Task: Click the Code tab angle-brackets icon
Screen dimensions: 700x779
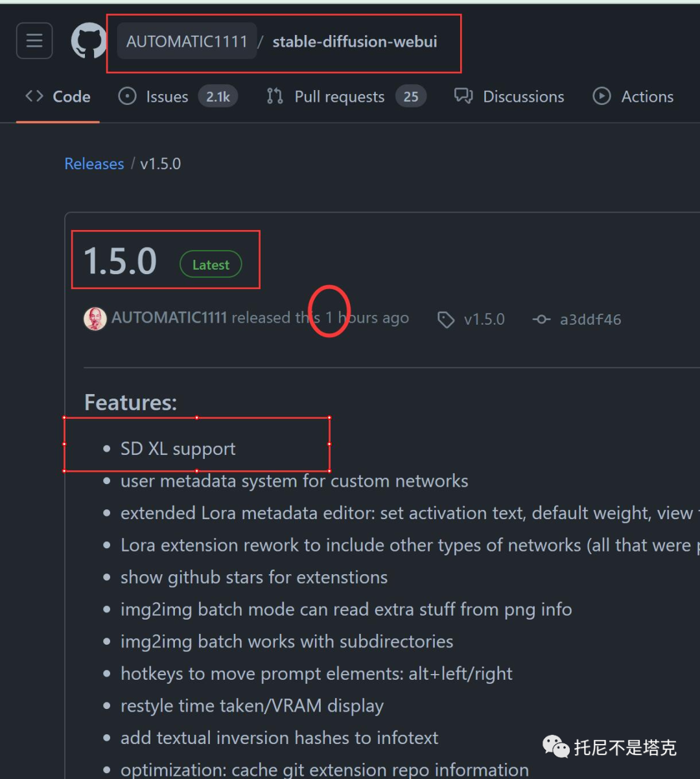Action: (x=34, y=97)
